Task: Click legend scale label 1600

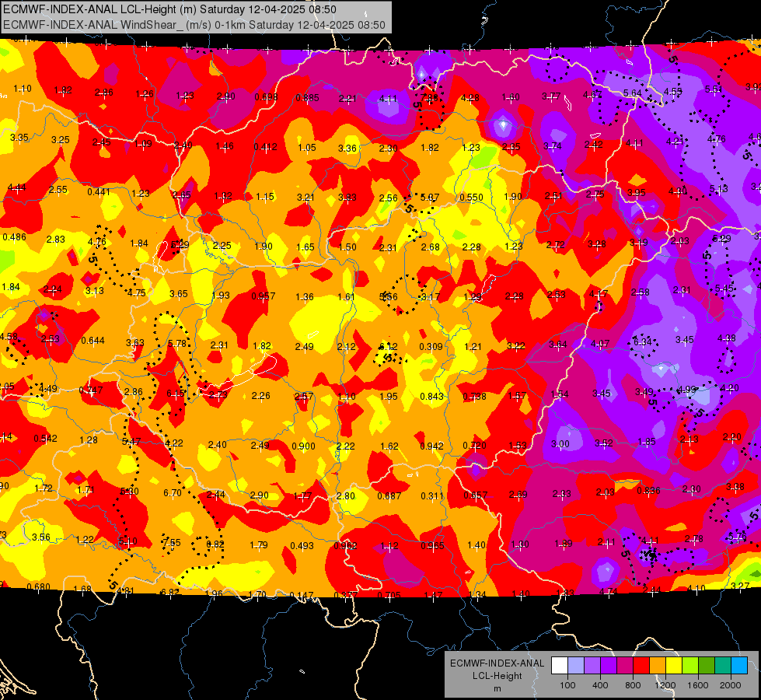Action: point(698,685)
